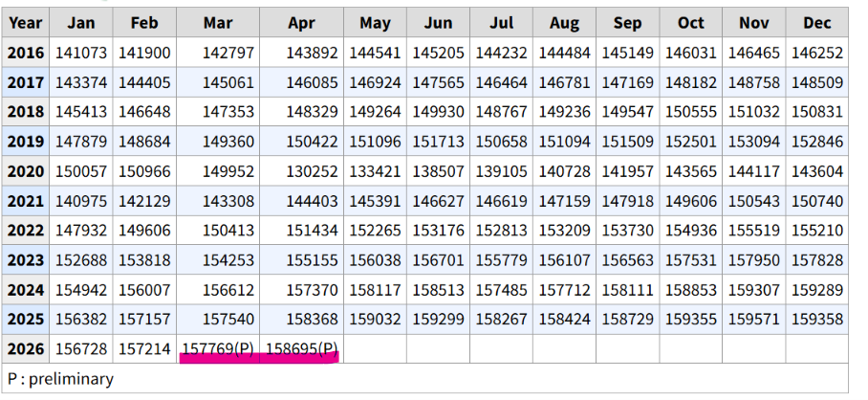Select the November 2024 value 159307
This screenshot has width=868, height=400.
(754, 290)
